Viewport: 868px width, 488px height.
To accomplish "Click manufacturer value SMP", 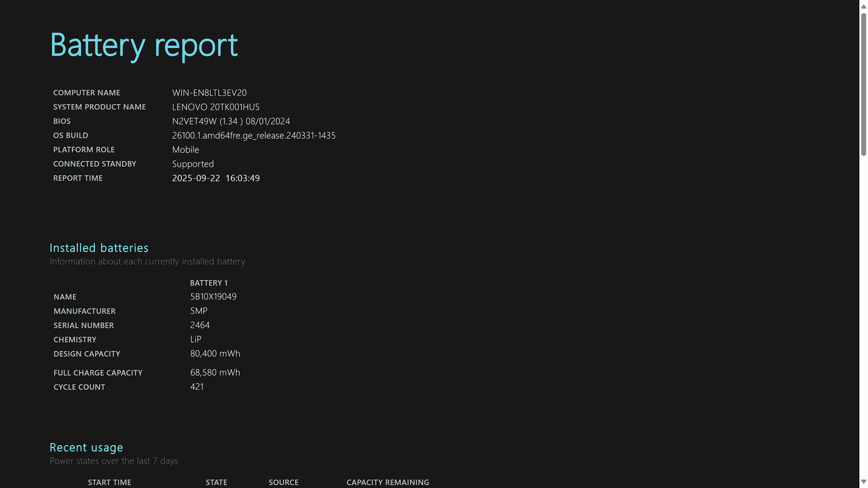I will pyautogui.click(x=199, y=311).
